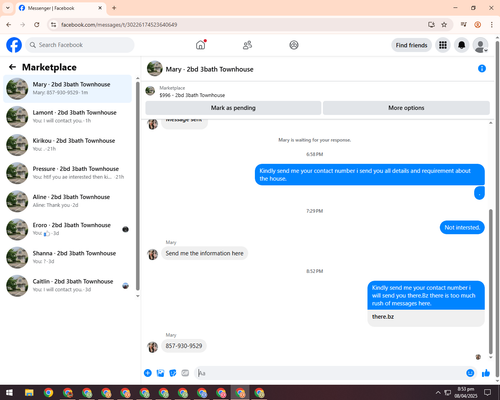Click the conversation list scrollbar
500x400 pixels.
pos(138,185)
